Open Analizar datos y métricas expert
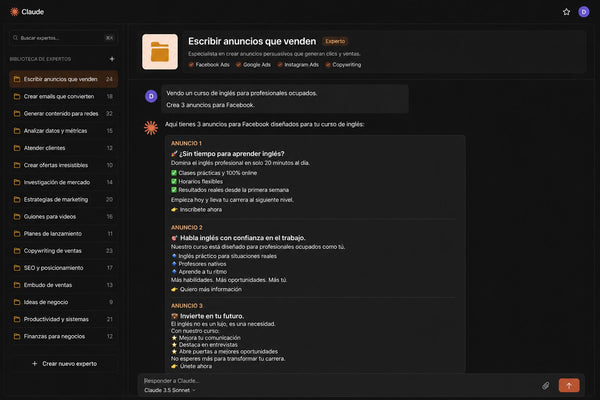The width and height of the screenshot is (600, 400). [x=64, y=131]
